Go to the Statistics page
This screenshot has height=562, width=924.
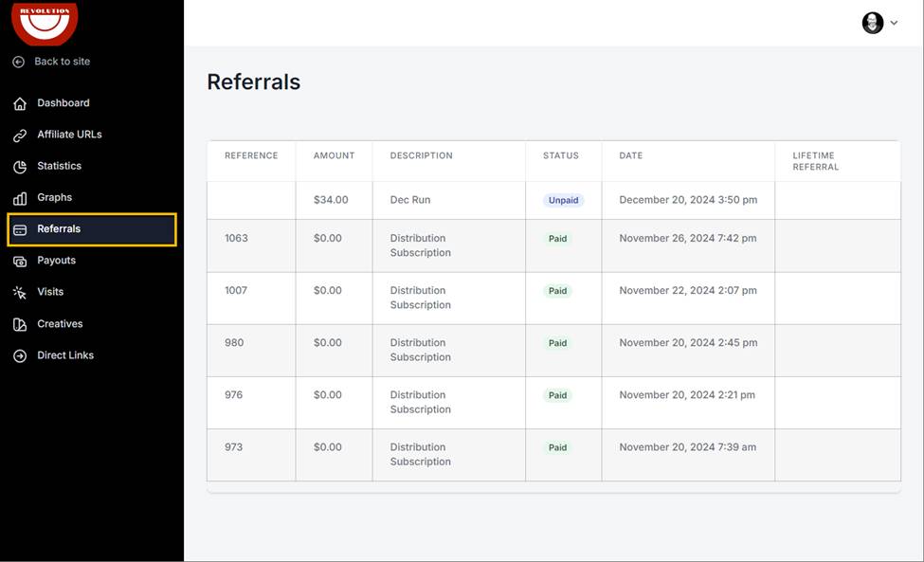coord(92,166)
